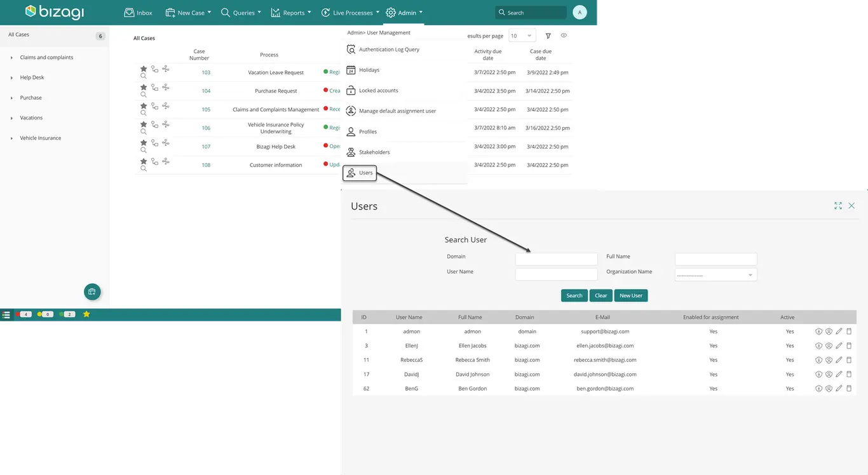
Task: Toggle the eye visibility icon above cases
Action: point(564,36)
